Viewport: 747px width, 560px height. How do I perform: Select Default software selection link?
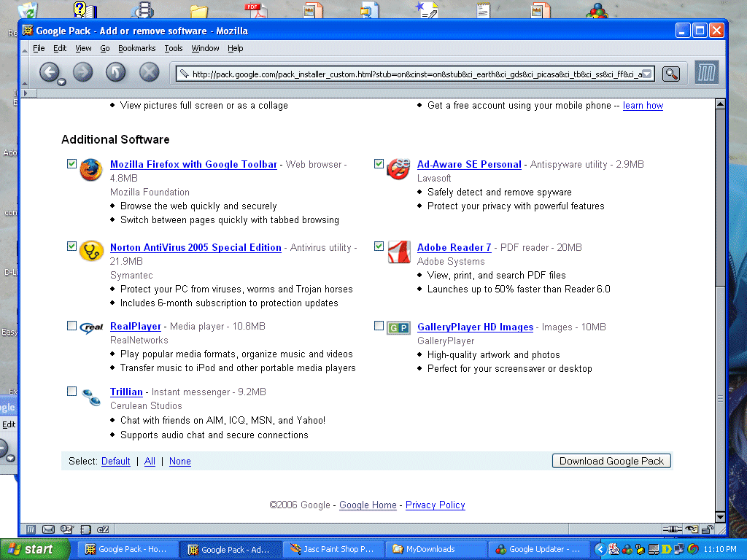pyautogui.click(x=116, y=461)
